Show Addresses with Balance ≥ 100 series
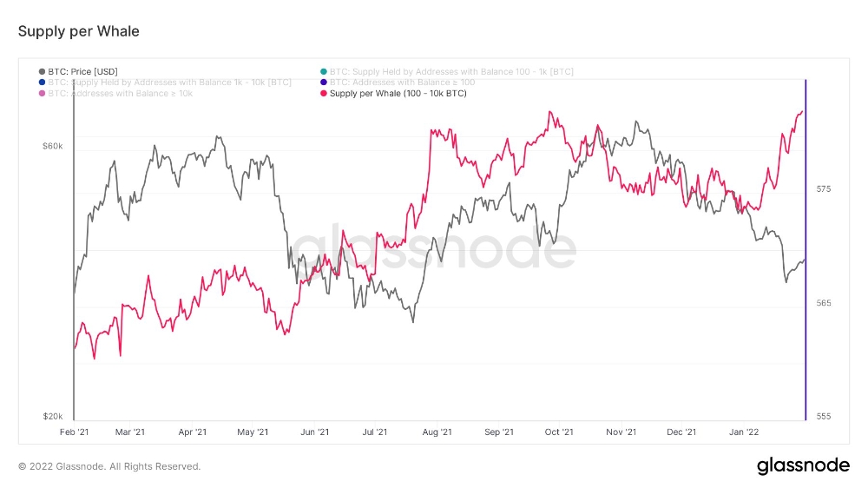Viewport: 868px width, 488px height. [x=398, y=82]
